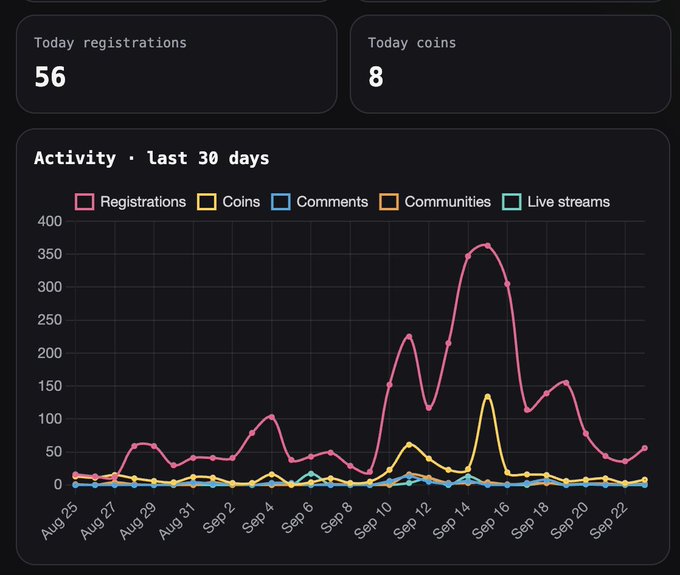Click the last Registrations point on Sep 23
Image resolution: width=680 pixels, height=575 pixels.
pyautogui.click(x=644, y=448)
